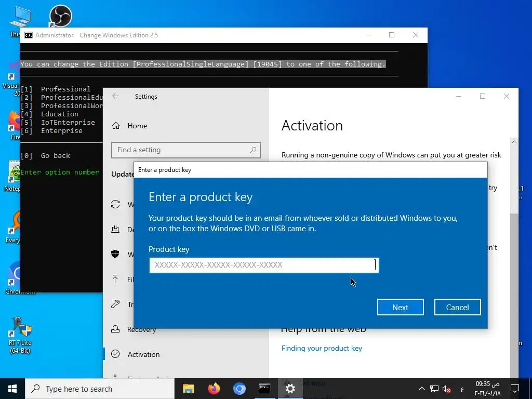532x399 pixels.
Task: Open the notification center icon
Action: tap(515, 389)
